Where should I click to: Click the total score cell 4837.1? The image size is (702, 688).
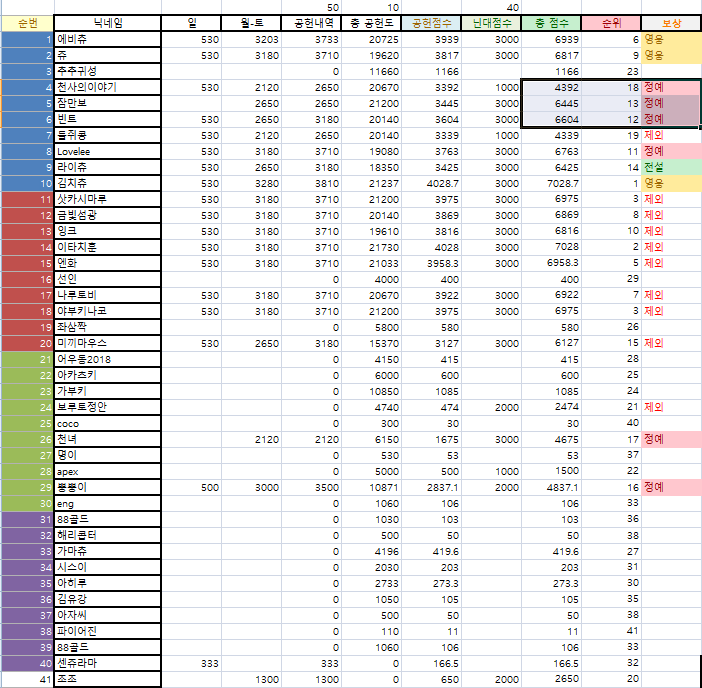551,486
